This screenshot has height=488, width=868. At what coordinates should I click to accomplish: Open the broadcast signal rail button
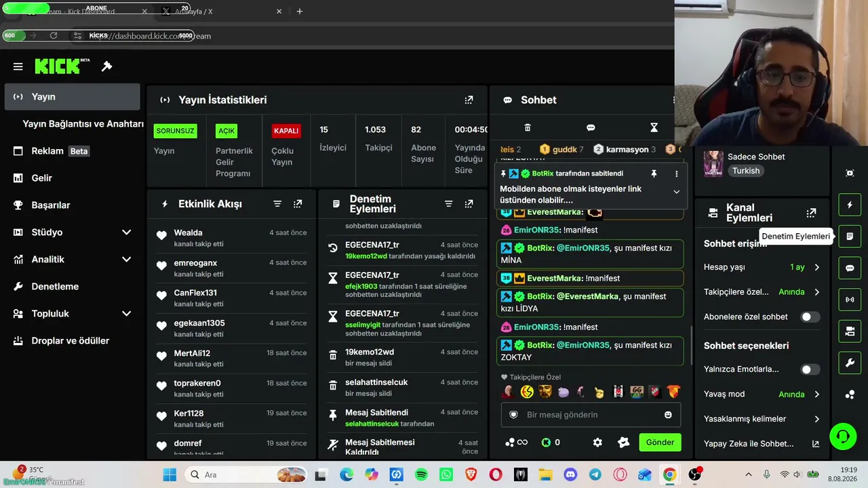point(850,299)
